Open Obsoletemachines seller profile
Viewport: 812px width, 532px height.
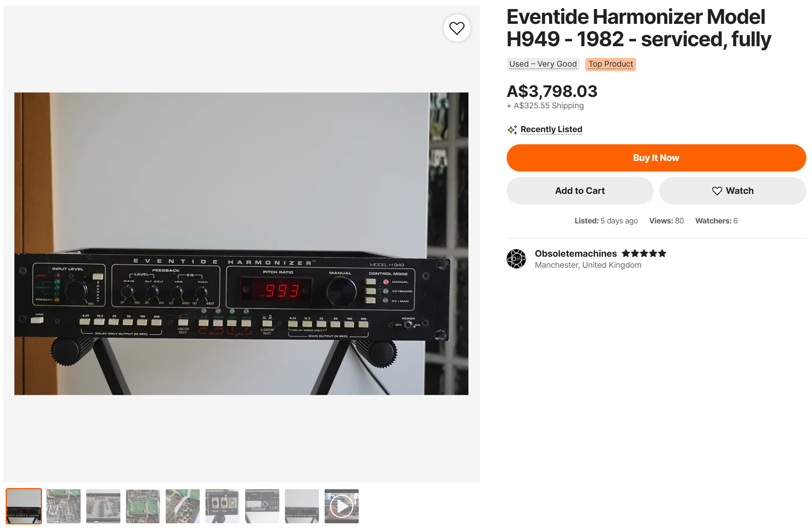(576, 253)
